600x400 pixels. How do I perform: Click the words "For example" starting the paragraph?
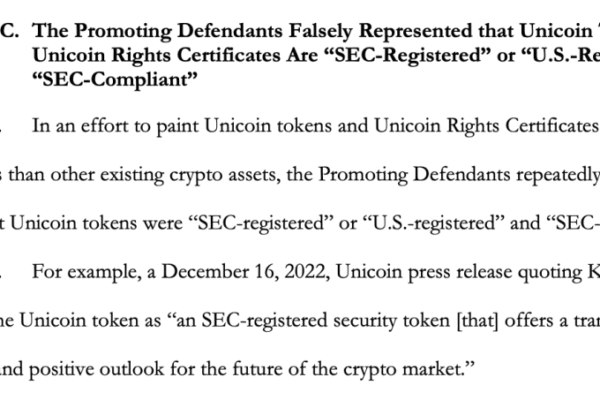[x=85, y=272]
